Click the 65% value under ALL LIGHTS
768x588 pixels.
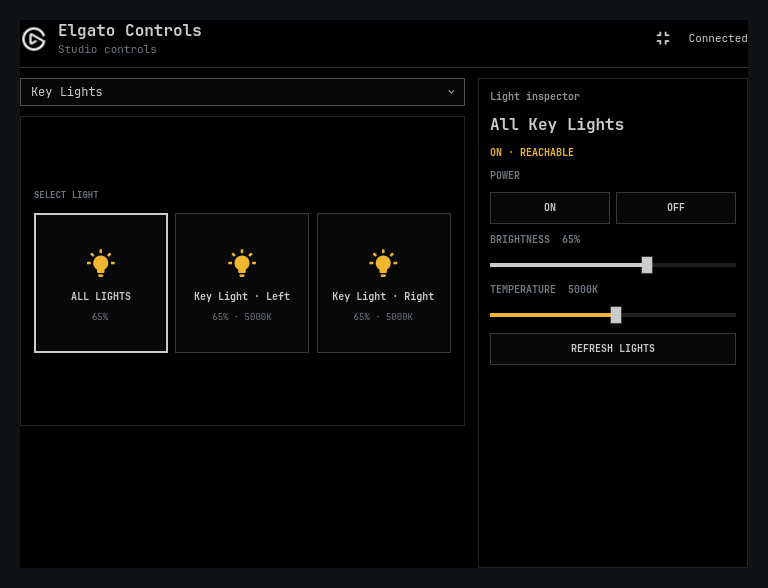coord(100,317)
